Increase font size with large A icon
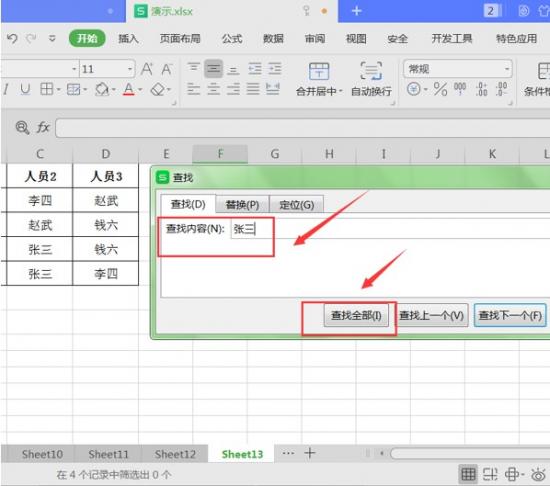Screen dimensions: 550x486 pyautogui.click(x=147, y=69)
